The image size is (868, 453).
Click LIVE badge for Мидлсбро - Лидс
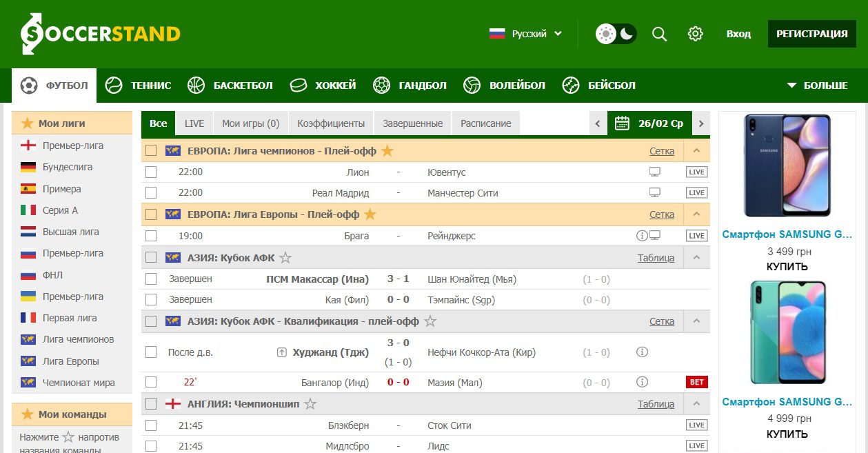pos(697,446)
